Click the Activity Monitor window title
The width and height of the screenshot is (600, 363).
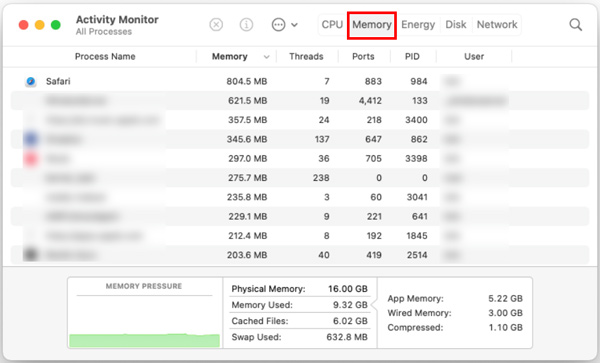coord(117,20)
